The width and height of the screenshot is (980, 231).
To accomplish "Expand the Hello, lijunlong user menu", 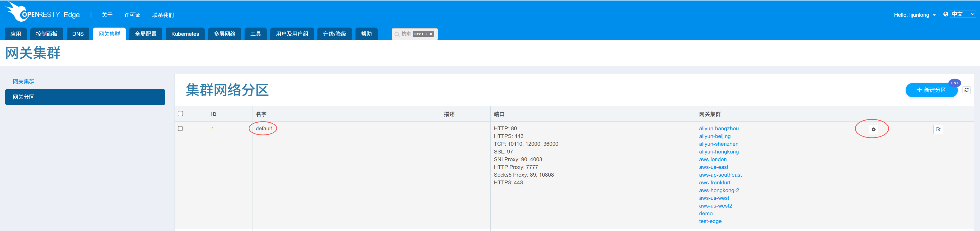I will tap(914, 15).
